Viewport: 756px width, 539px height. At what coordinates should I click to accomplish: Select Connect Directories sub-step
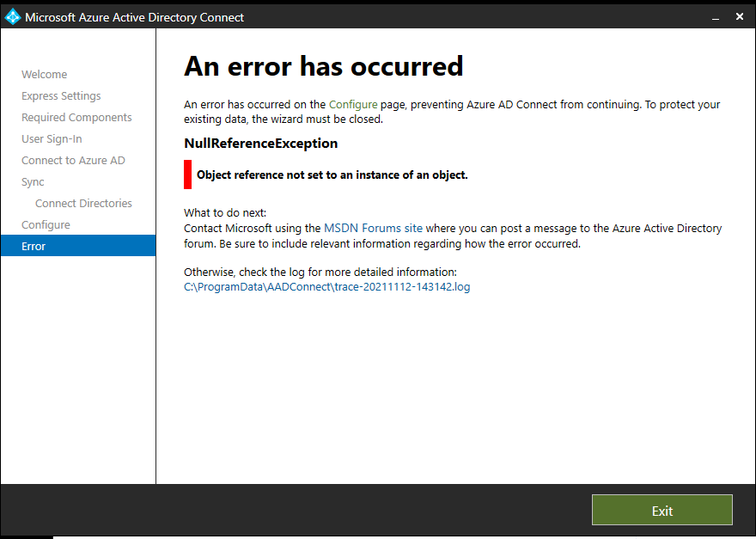[x=83, y=203]
